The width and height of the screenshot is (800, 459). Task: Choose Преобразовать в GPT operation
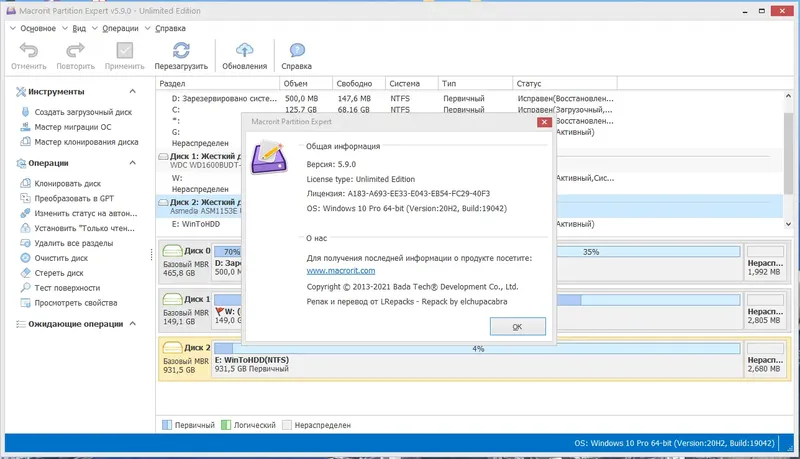74,198
